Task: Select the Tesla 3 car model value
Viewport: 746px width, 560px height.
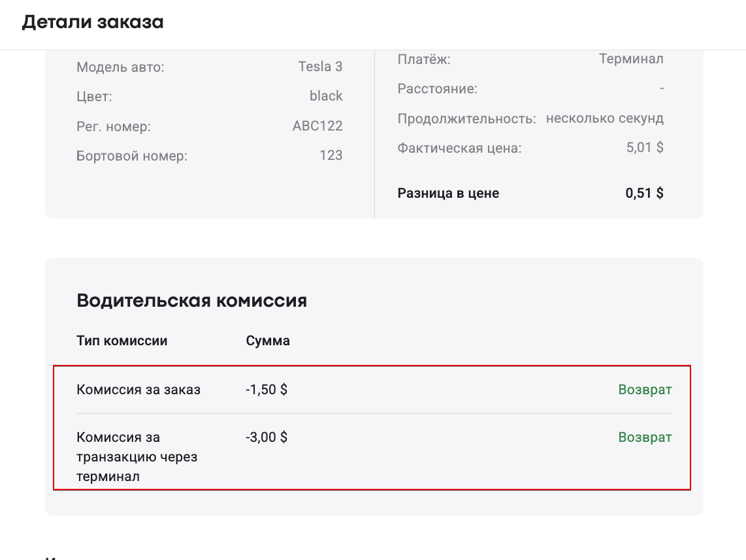Action: tap(320, 67)
